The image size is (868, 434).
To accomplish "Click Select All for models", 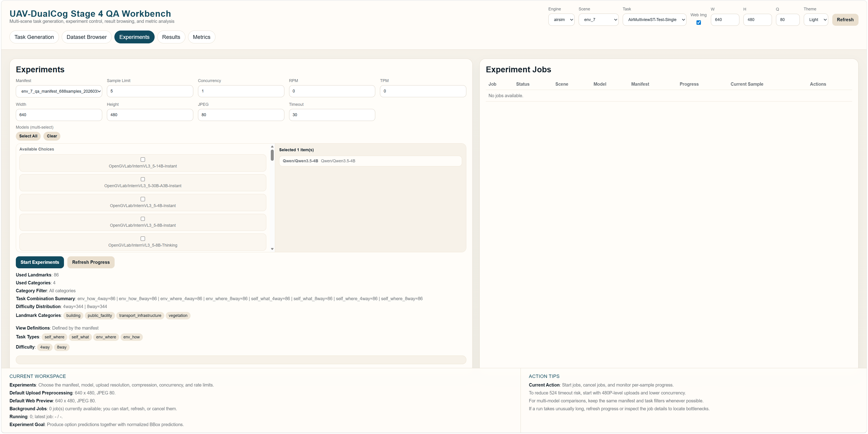I will click(28, 136).
